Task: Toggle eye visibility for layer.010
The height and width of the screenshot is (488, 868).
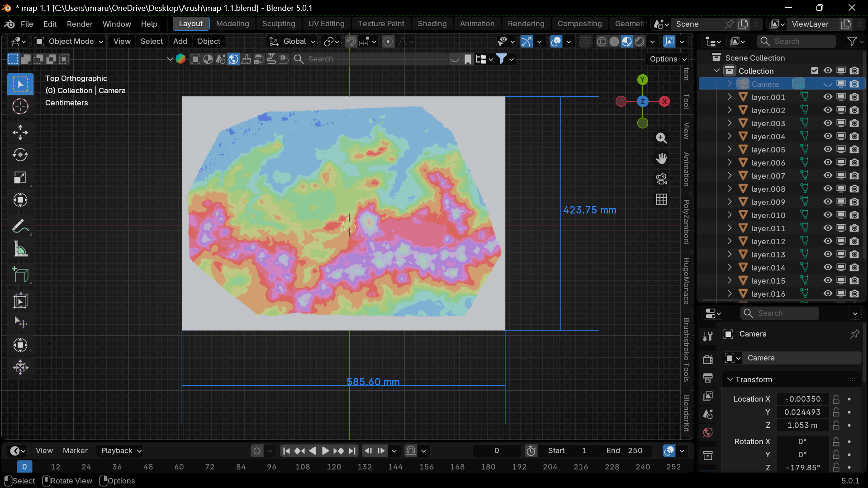Action: coord(827,215)
